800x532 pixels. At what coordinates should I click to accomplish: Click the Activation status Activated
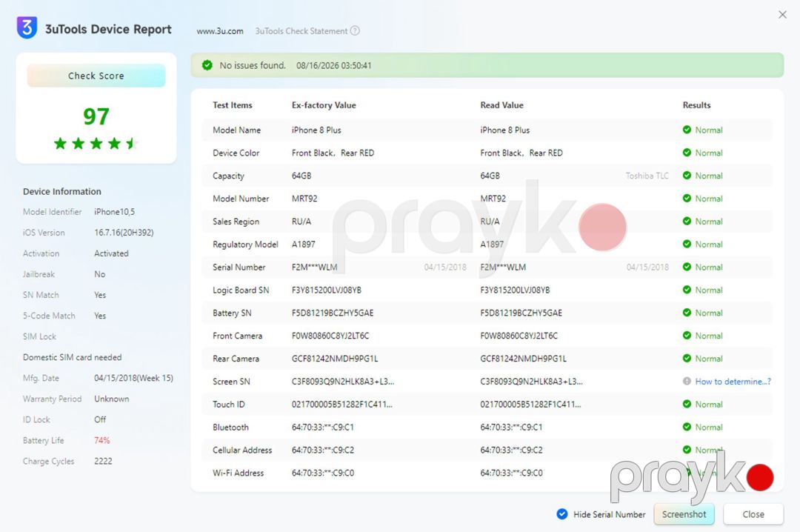(111, 253)
